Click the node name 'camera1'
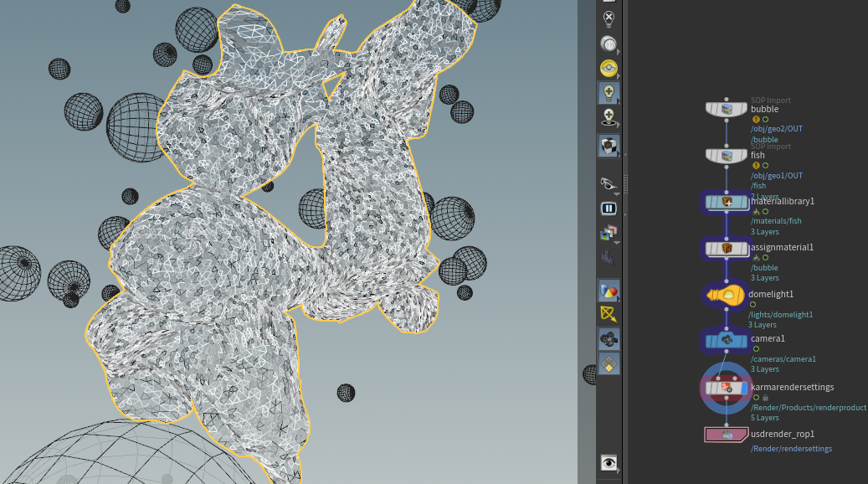Viewport: 868px width, 484px height. click(x=768, y=338)
